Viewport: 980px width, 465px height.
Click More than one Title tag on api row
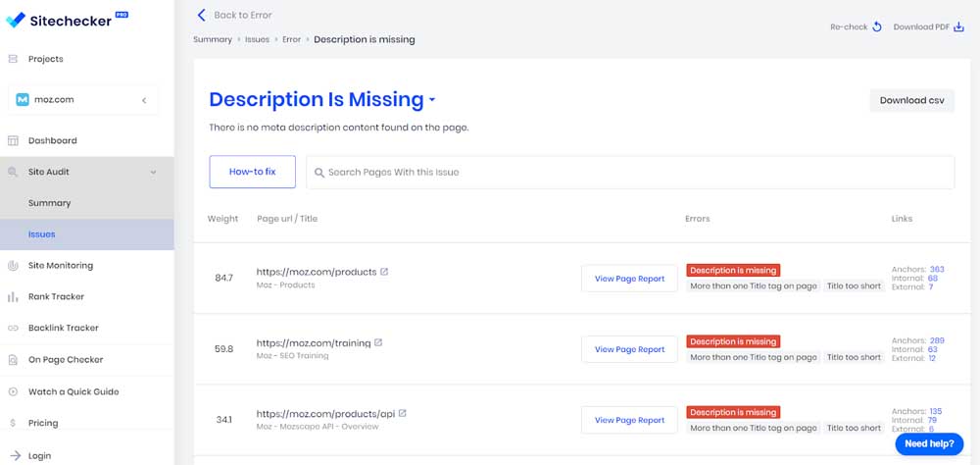[x=753, y=428]
